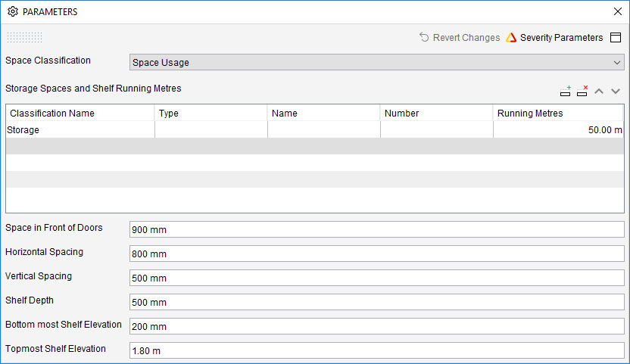This screenshot has width=630, height=364.
Task: Click the Type column header
Action: [211, 114]
